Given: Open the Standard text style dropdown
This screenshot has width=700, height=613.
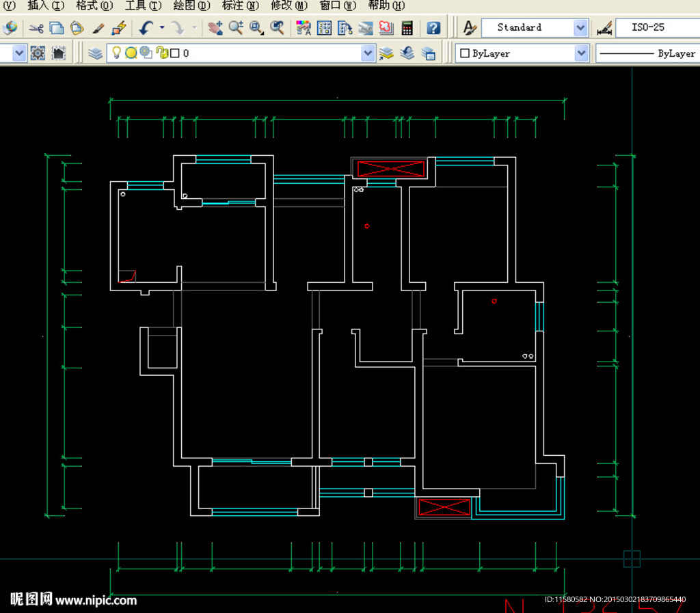Looking at the screenshot, I should point(580,28).
